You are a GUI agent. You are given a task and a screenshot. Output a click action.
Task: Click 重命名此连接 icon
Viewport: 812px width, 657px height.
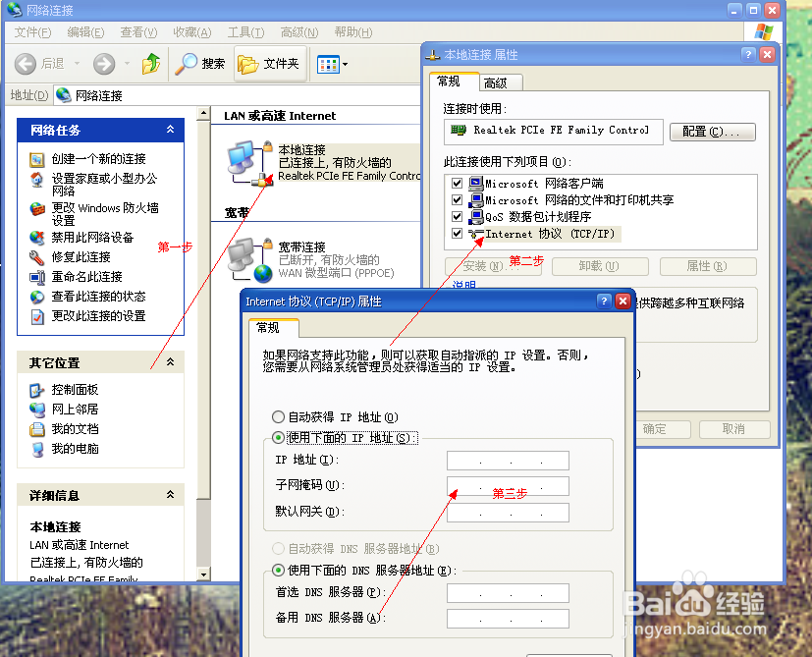point(37,277)
